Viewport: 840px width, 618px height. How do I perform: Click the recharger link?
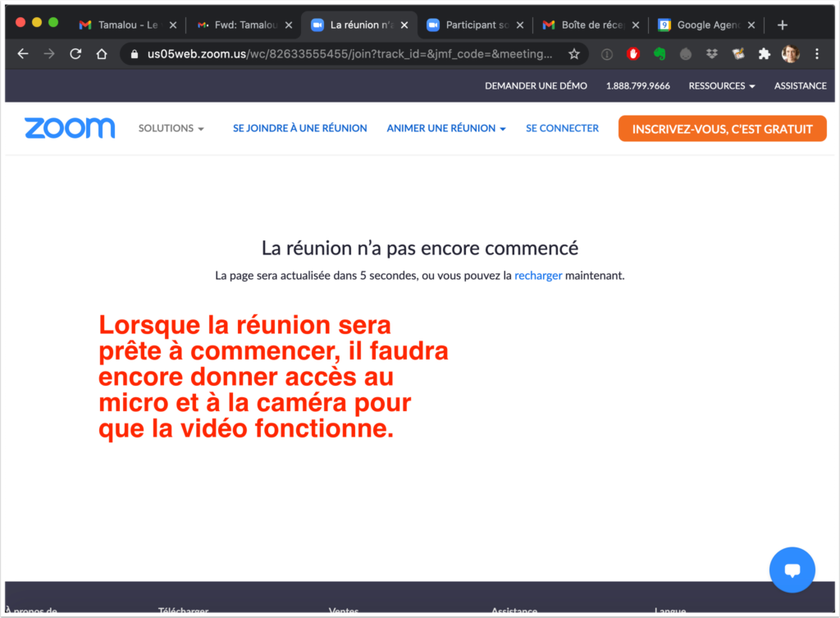coord(538,276)
